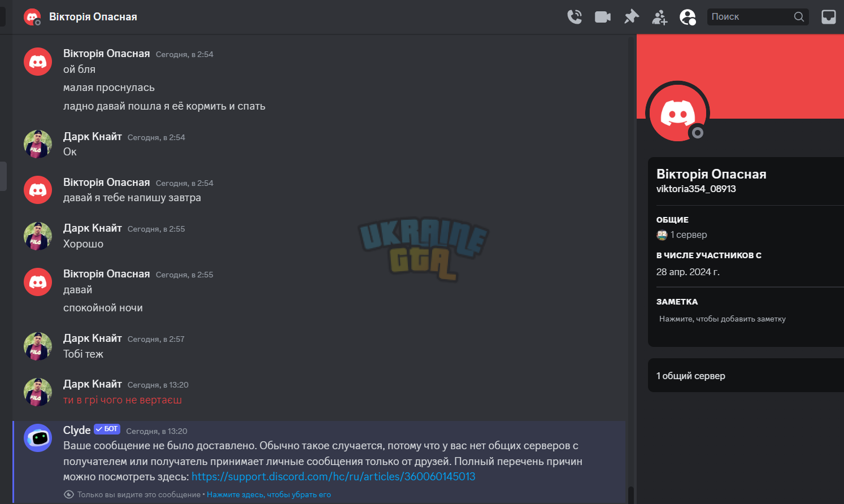Click the name Дарк Кнайт above 'Ок'
The height and width of the screenshot is (504, 844).
pos(93,136)
